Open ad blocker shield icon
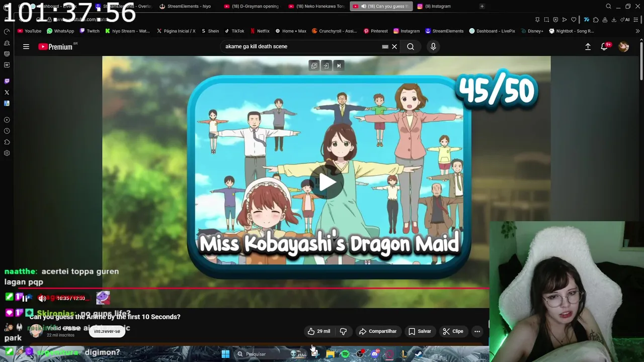The width and height of the screenshot is (644, 362). click(x=555, y=20)
